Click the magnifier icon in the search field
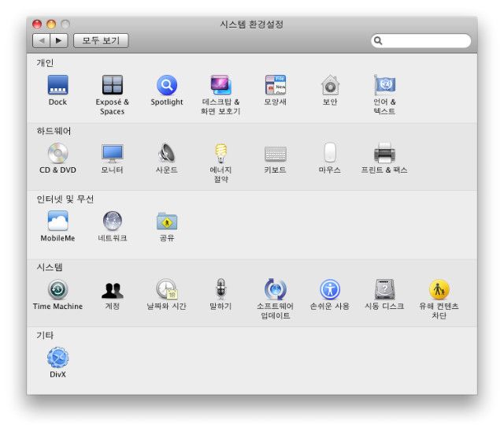This screenshot has height=432, width=504. pos(378,40)
